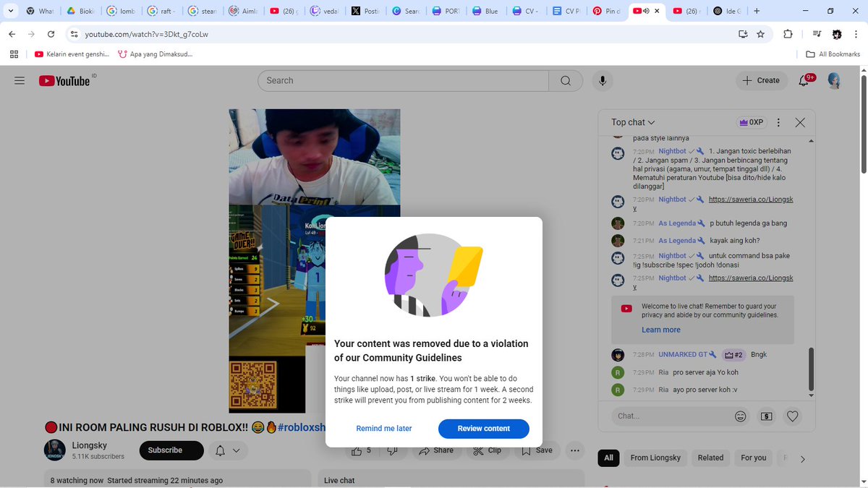Open a new browser tab
This screenshot has height=488, width=868.
(x=757, y=11)
